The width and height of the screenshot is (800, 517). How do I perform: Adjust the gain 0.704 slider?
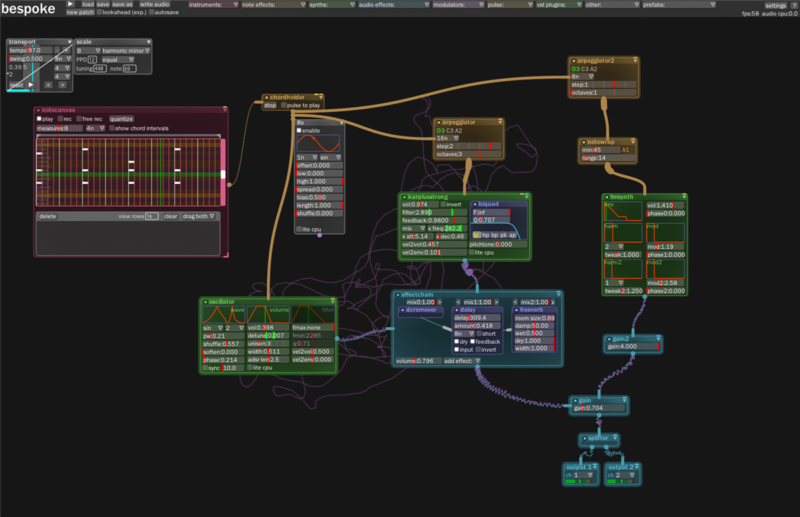click(598, 408)
